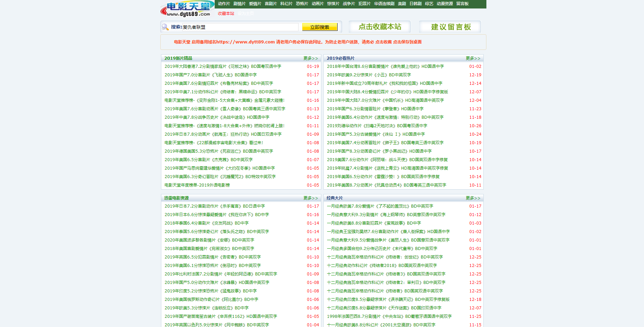
Task: Open the movie link 《花椒之味》
Action: pos(223,66)
